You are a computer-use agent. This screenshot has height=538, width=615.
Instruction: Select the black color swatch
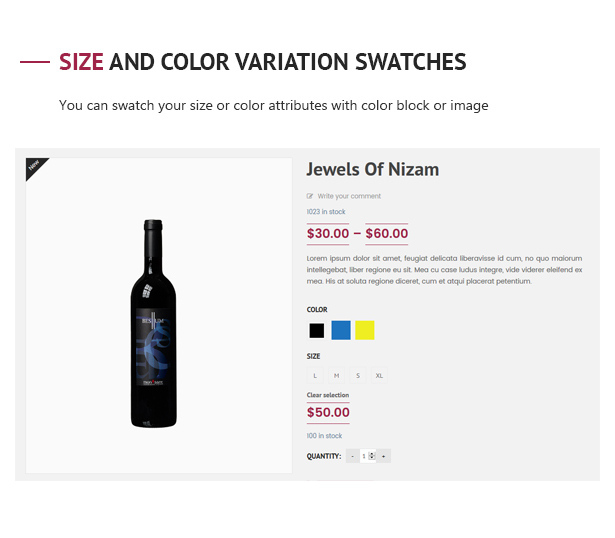(x=317, y=331)
